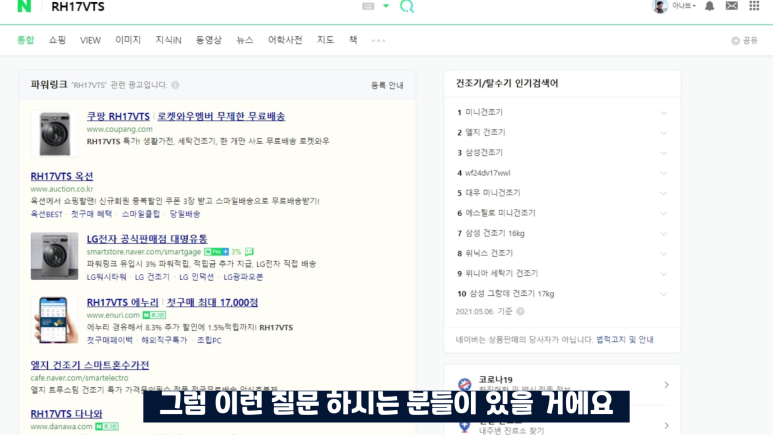Click the 공유 share button

click(x=744, y=40)
